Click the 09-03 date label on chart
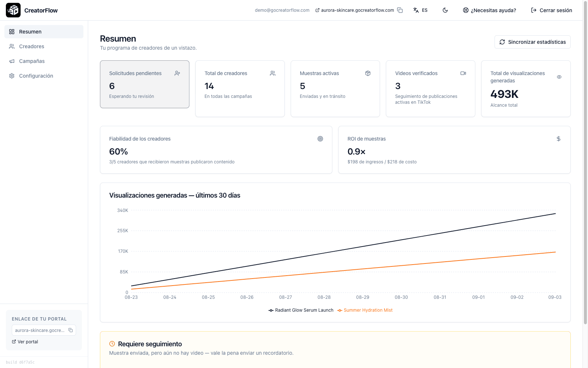Viewport: 588px width, 368px height. 555,297
